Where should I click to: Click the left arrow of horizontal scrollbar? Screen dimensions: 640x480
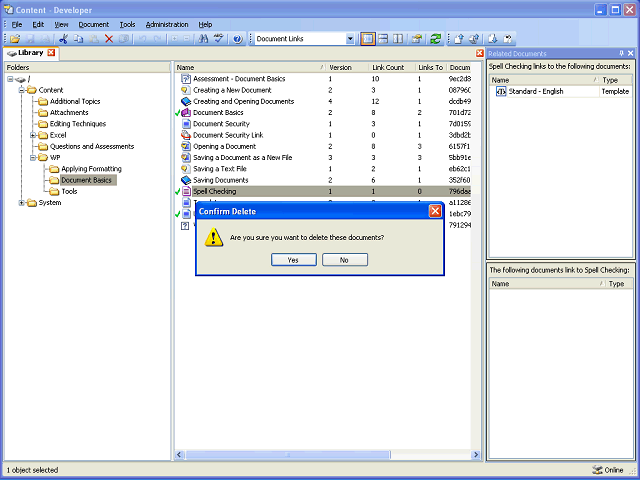180,455
